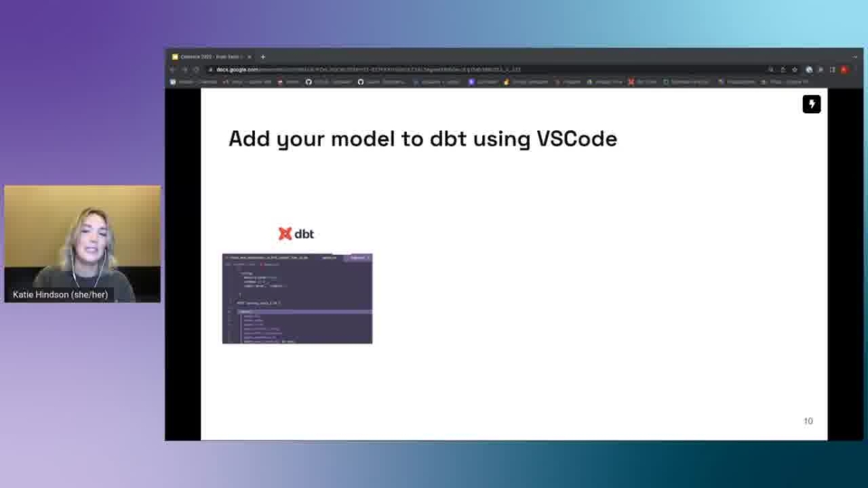This screenshot has height=488, width=868.
Task: Close the Google Slides browser tab
Action: click(x=250, y=56)
